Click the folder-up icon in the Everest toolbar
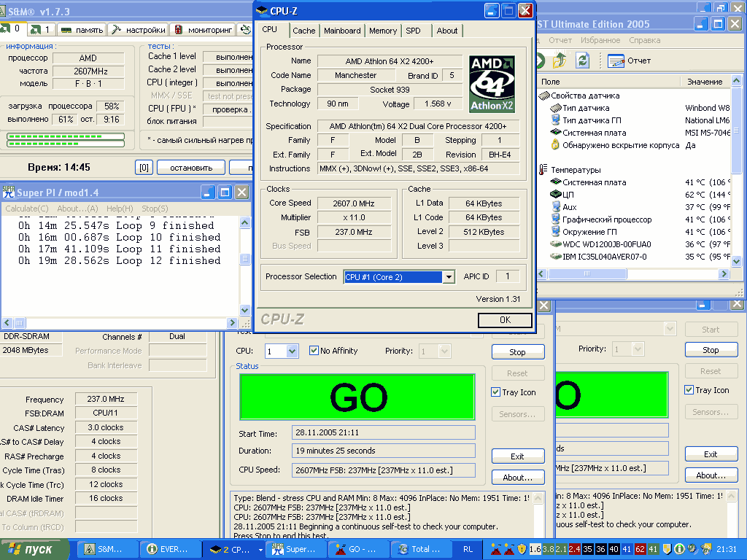The width and height of the screenshot is (747, 560). tap(560, 61)
